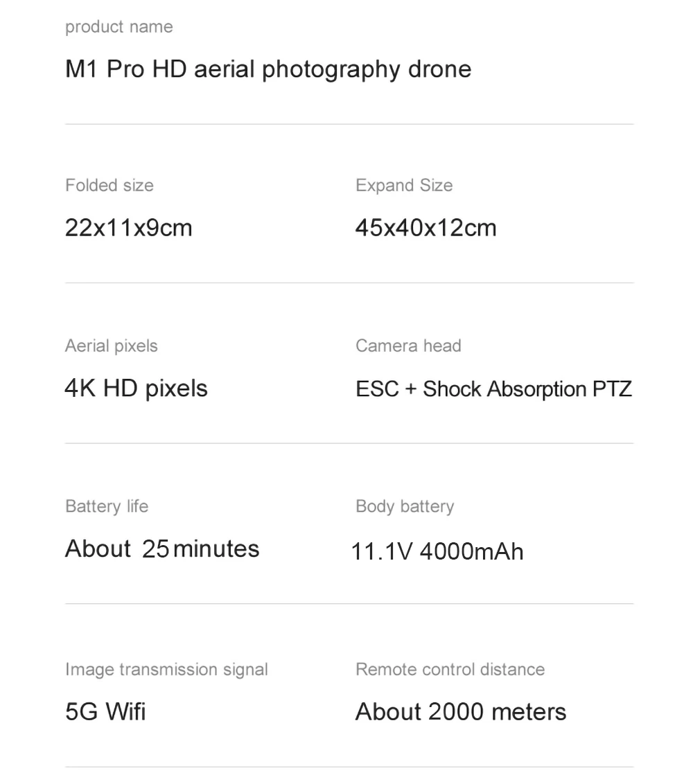Image resolution: width=693 pixels, height=784 pixels.
Task: Click the 'Body battery' label
Action: [x=405, y=506]
